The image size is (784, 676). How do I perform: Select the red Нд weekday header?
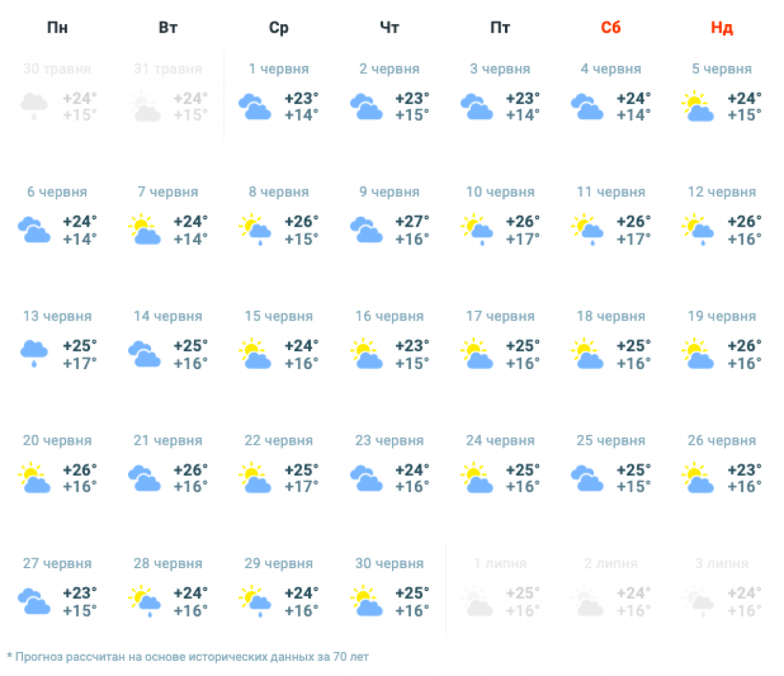pos(722,27)
